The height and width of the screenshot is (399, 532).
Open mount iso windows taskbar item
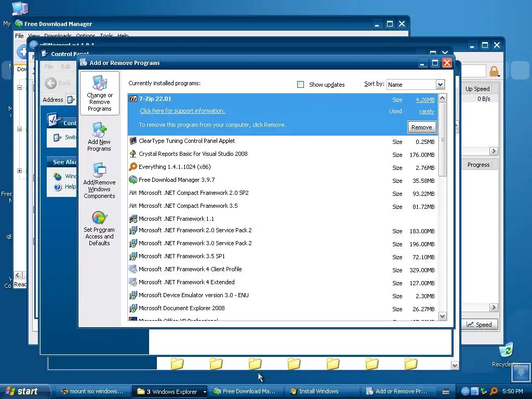click(x=92, y=392)
